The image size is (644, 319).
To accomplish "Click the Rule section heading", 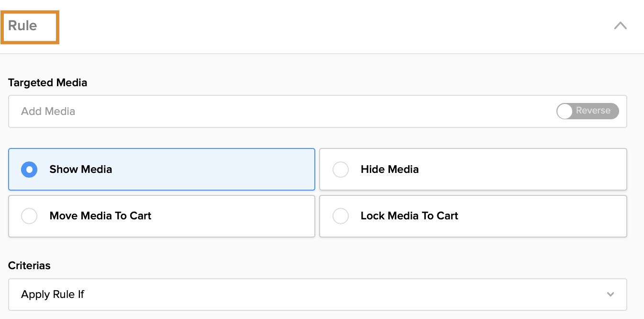I will tap(22, 26).
